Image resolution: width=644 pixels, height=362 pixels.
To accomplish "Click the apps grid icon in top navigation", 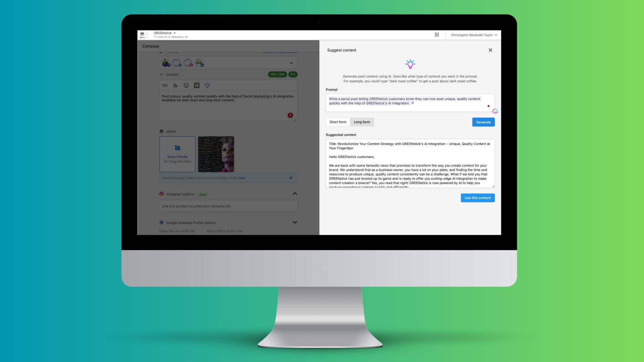I will click(x=436, y=35).
